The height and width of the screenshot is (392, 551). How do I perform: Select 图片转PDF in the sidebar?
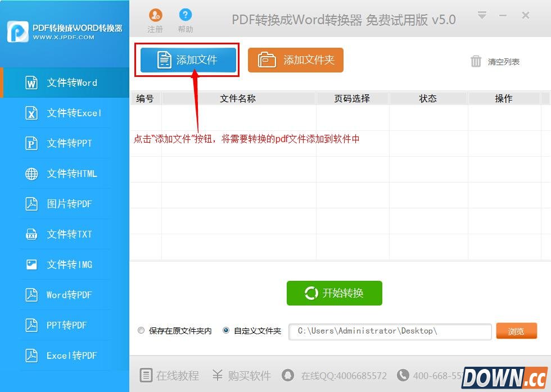(65, 204)
